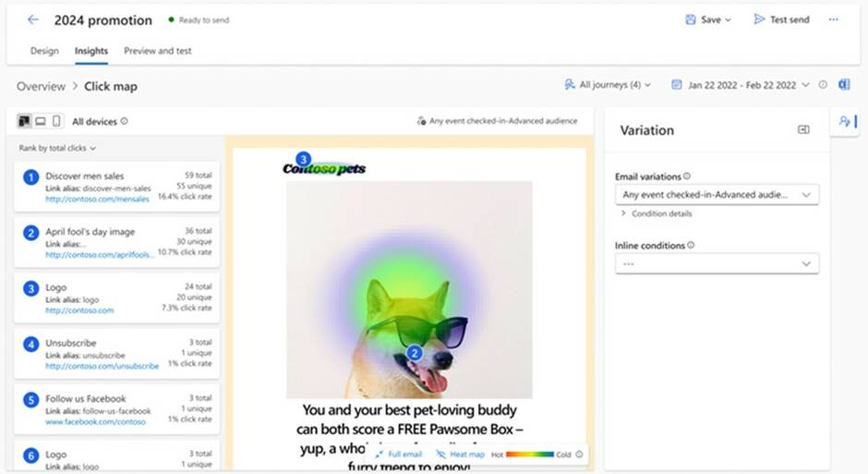Open the www.facebook.com/contoso link
Viewport: 868px width, 474px height.
(95, 421)
